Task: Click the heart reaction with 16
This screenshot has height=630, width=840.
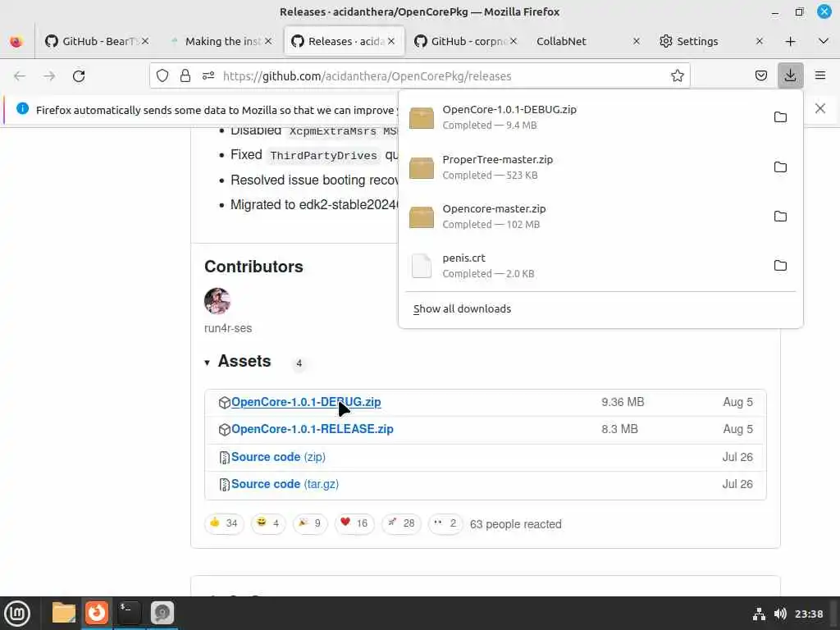Action: [x=354, y=523]
